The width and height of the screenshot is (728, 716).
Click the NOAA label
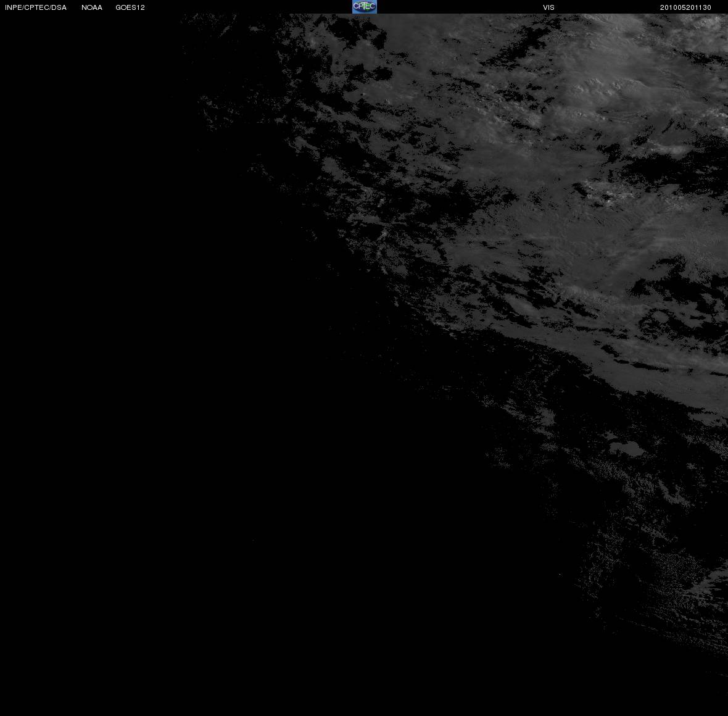(92, 7)
